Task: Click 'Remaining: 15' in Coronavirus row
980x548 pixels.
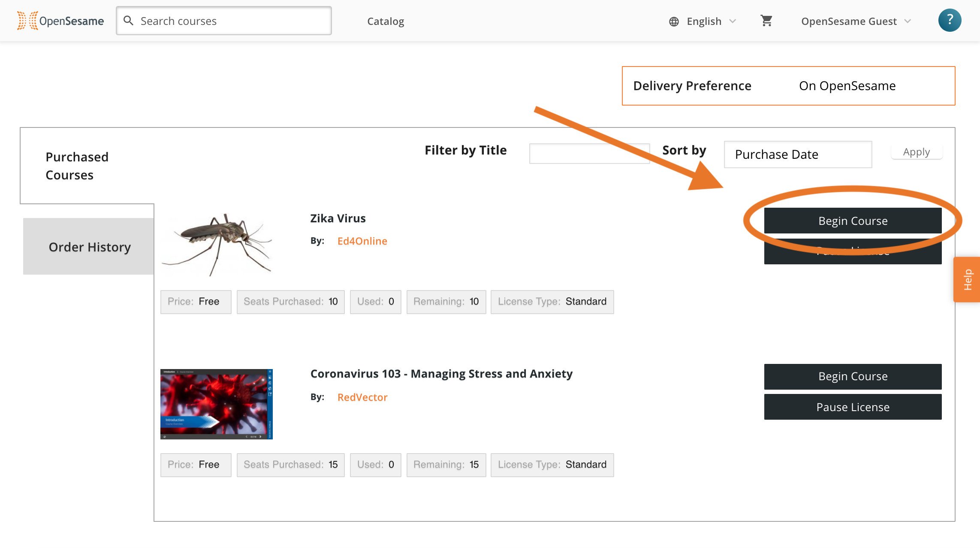Action: pos(446,465)
